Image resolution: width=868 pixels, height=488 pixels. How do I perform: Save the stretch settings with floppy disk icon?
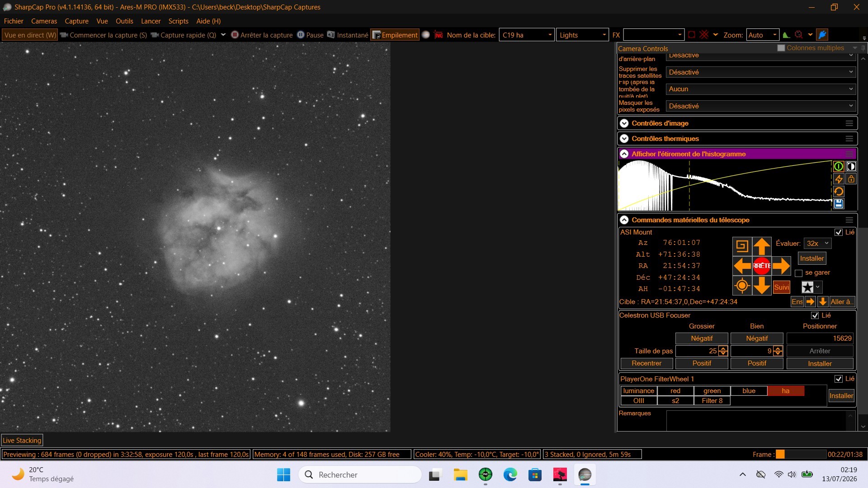(839, 204)
